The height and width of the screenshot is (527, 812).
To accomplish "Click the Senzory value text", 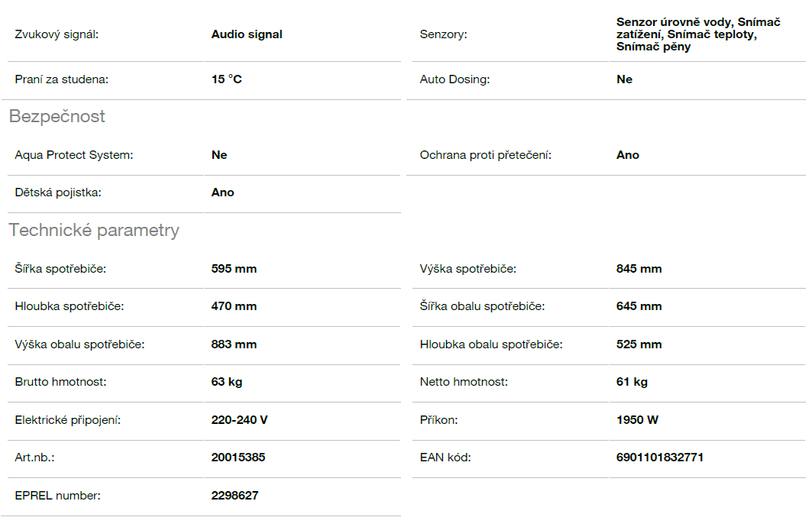I will (x=697, y=34).
